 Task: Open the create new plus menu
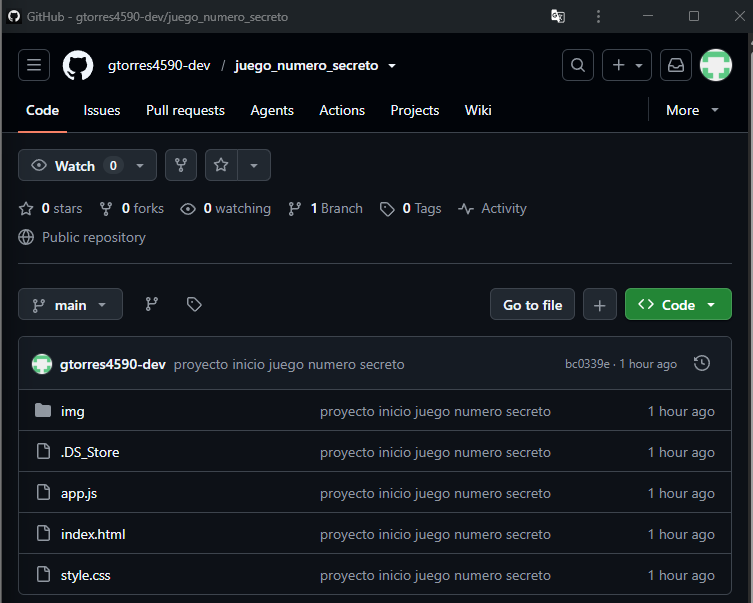click(627, 65)
